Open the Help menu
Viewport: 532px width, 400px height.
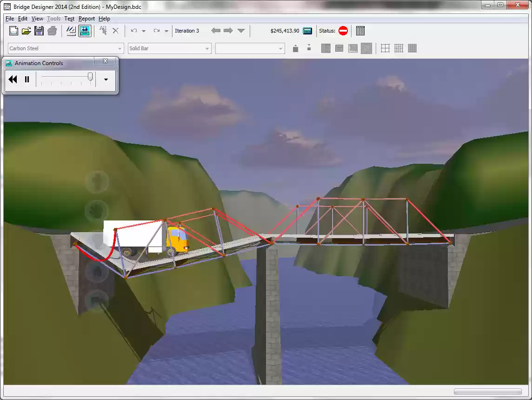tap(104, 19)
